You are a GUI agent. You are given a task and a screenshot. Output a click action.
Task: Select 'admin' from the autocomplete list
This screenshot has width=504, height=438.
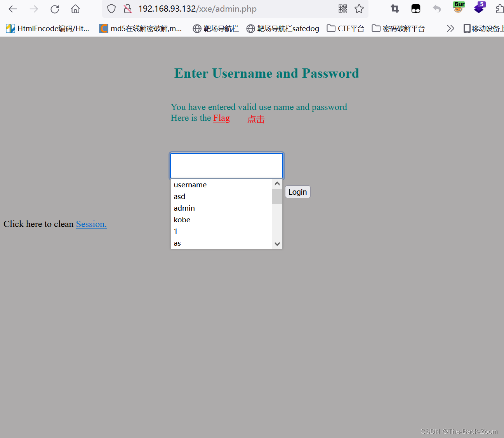[x=222, y=208]
